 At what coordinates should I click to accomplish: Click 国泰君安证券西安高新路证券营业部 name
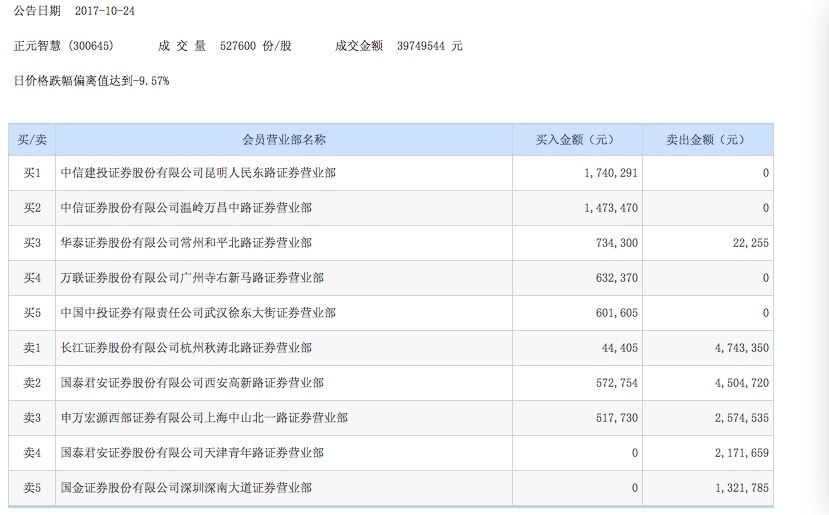(192, 382)
